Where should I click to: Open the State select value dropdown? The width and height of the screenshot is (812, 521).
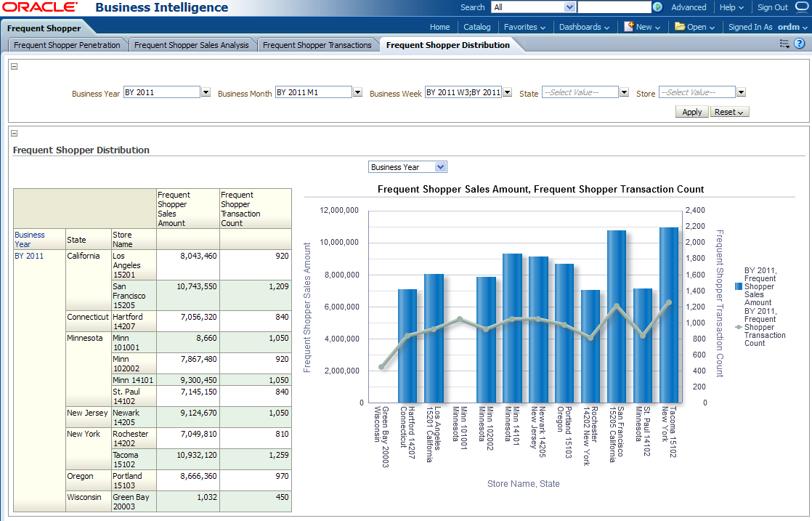pos(624,92)
